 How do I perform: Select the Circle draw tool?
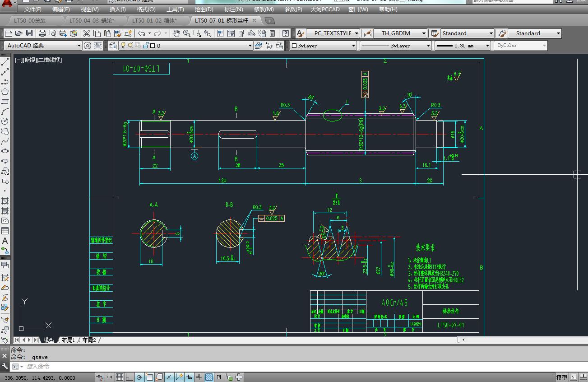[x=5, y=121]
